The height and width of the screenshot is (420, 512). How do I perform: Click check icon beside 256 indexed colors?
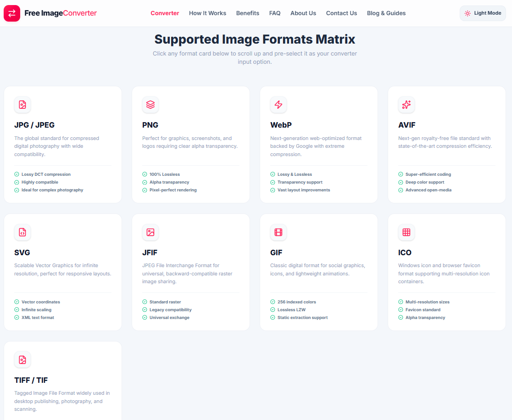[x=273, y=302]
